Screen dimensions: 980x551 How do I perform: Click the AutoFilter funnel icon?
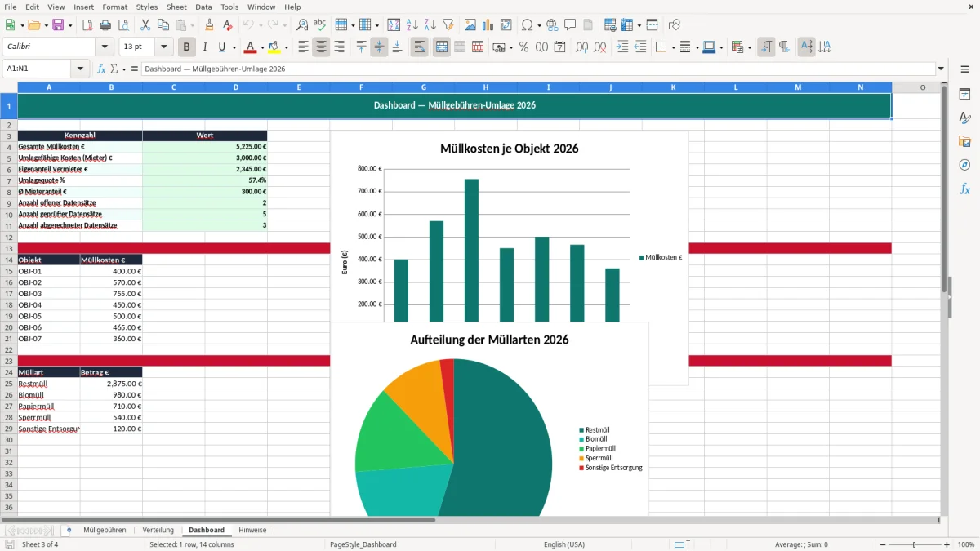pos(448,25)
